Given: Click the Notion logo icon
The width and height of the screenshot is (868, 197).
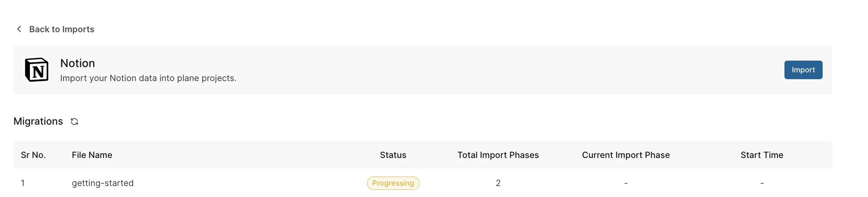Looking at the screenshot, I should [x=37, y=70].
